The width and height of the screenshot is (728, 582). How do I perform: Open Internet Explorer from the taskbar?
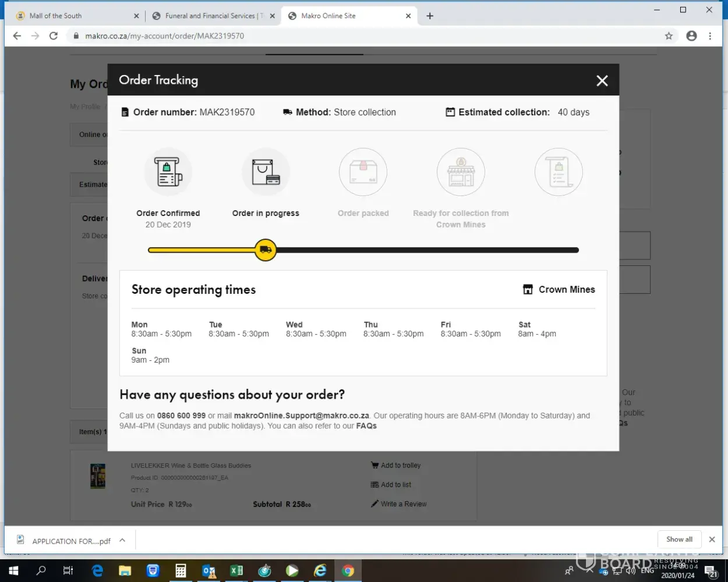320,571
